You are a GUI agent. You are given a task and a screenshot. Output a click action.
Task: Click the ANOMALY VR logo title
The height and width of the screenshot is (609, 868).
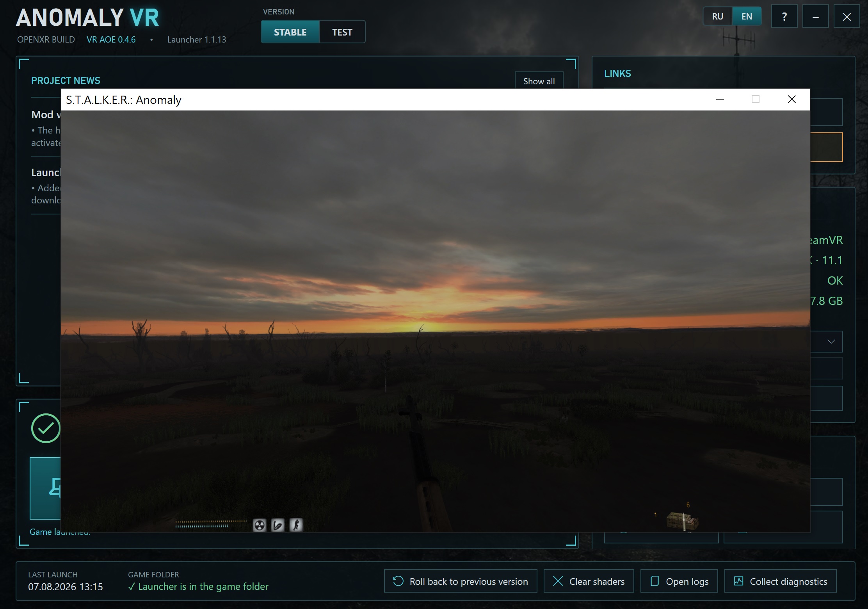[87, 18]
